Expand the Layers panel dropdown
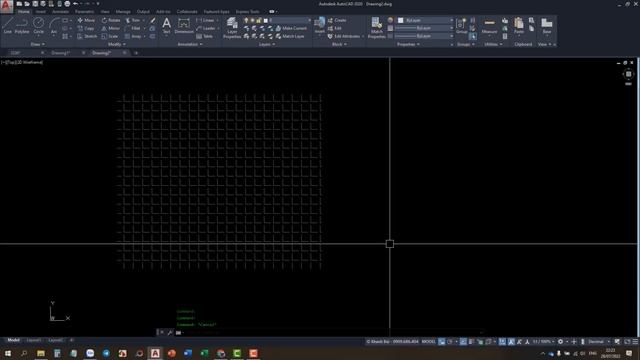640x360 pixels. coord(267,44)
